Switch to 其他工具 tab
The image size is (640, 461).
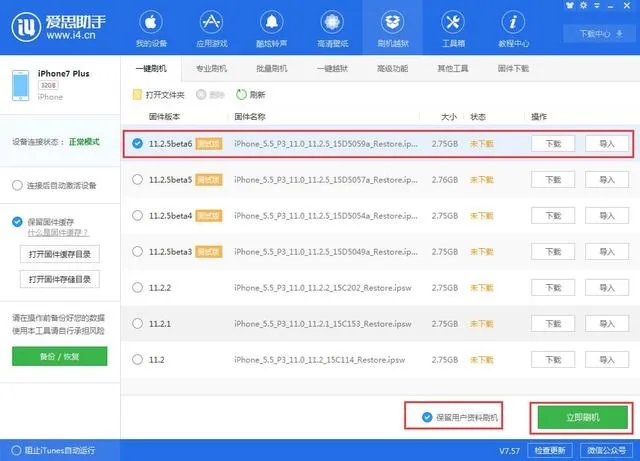coord(453,68)
